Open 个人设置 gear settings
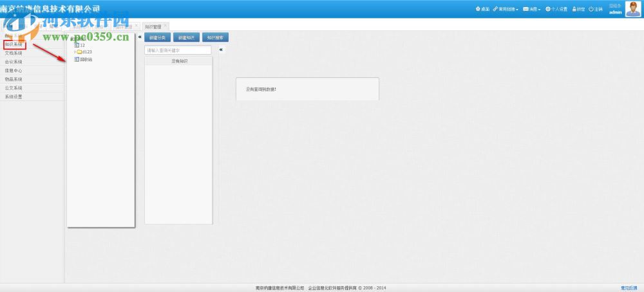The width and height of the screenshot is (644, 292). click(x=556, y=9)
